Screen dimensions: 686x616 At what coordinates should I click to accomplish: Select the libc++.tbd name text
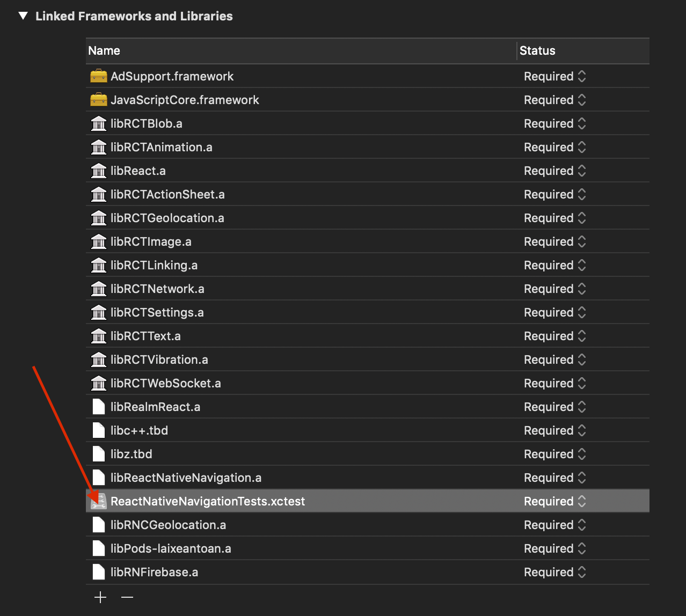point(139,430)
